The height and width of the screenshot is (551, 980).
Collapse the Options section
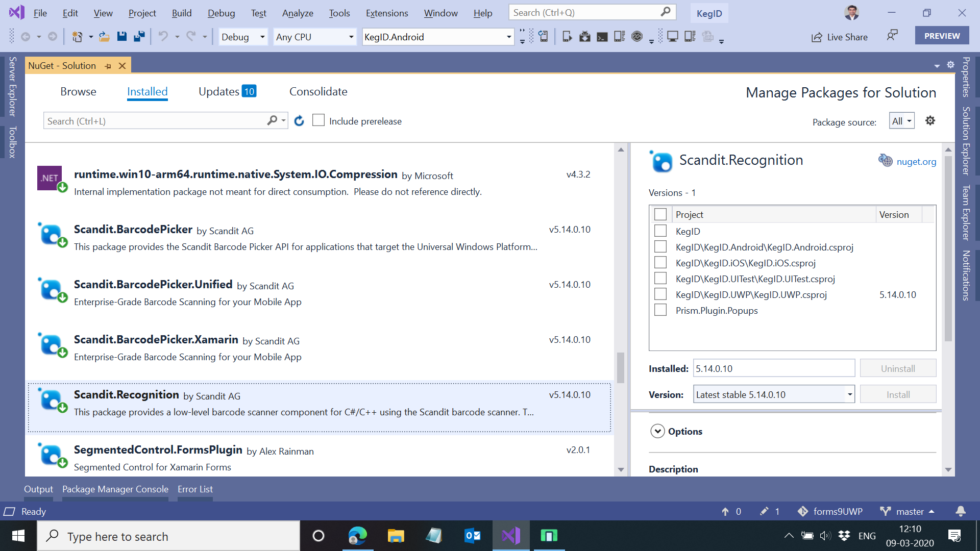pos(658,431)
